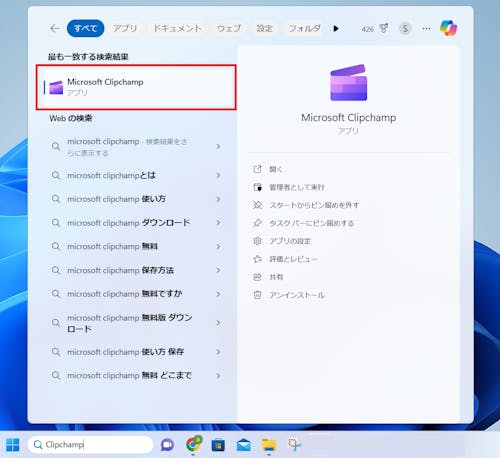The height and width of the screenshot is (458, 500).
Task: Click the small Clipchamp icon in best match
Action: point(56,87)
